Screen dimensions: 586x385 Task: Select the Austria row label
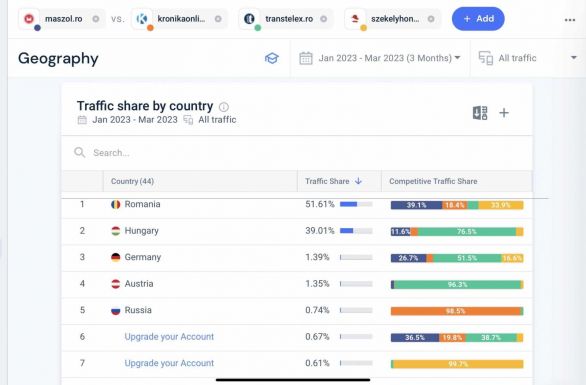coord(139,284)
